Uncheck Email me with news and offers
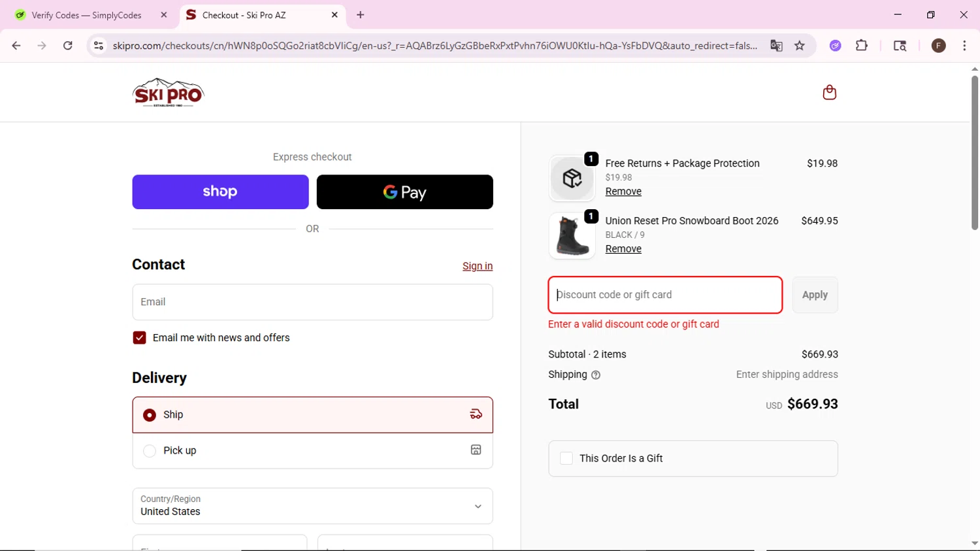The width and height of the screenshot is (980, 551). pyautogui.click(x=139, y=338)
